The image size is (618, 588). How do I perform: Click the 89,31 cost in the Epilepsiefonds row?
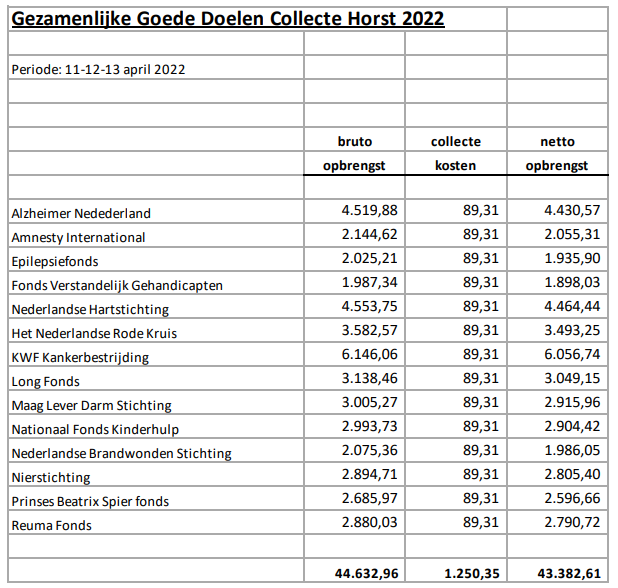(481, 259)
